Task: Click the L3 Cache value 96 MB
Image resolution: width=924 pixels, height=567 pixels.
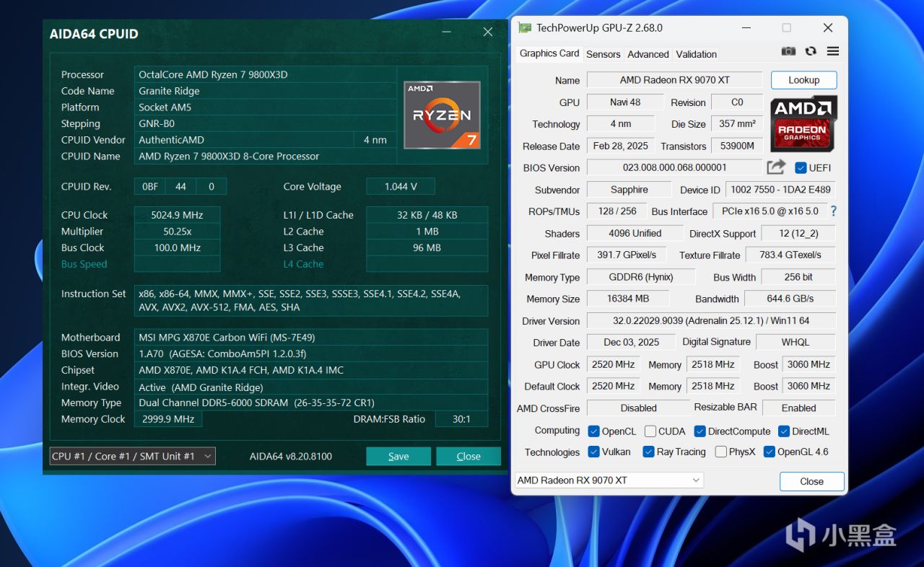Action: click(427, 247)
